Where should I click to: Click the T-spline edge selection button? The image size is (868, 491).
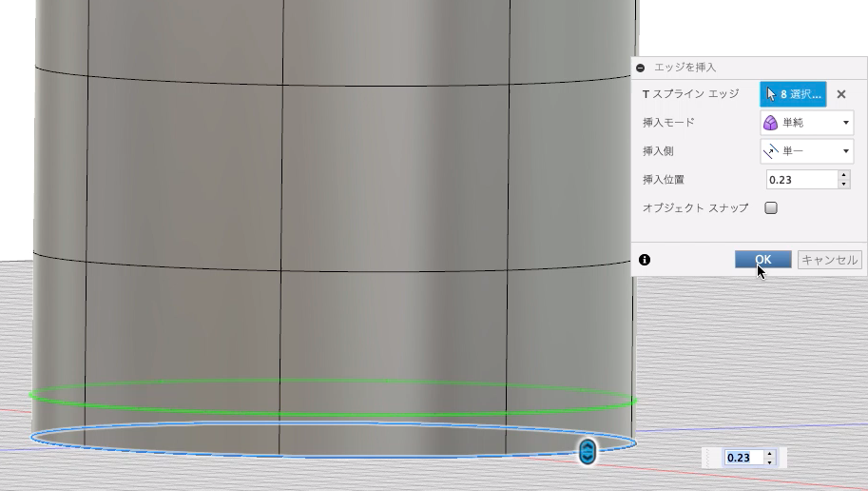[793, 94]
